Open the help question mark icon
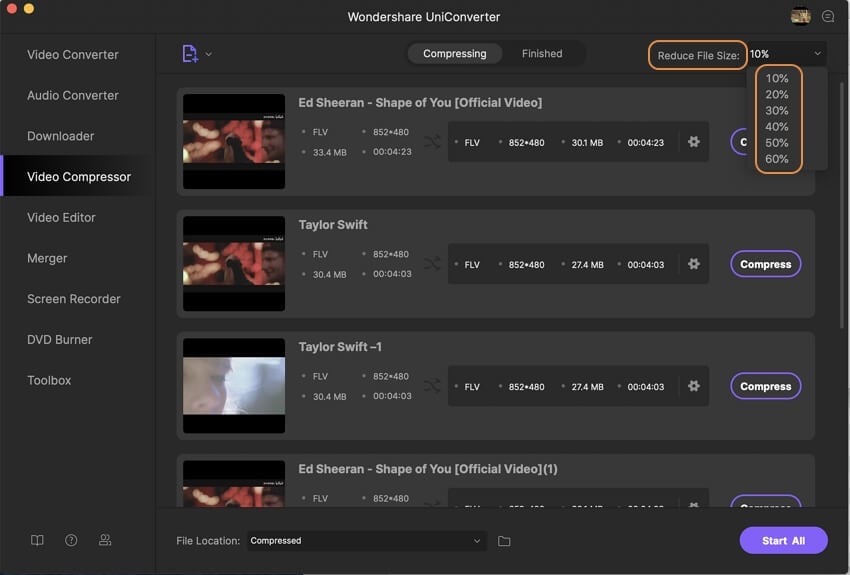850x575 pixels. point(71,540)
